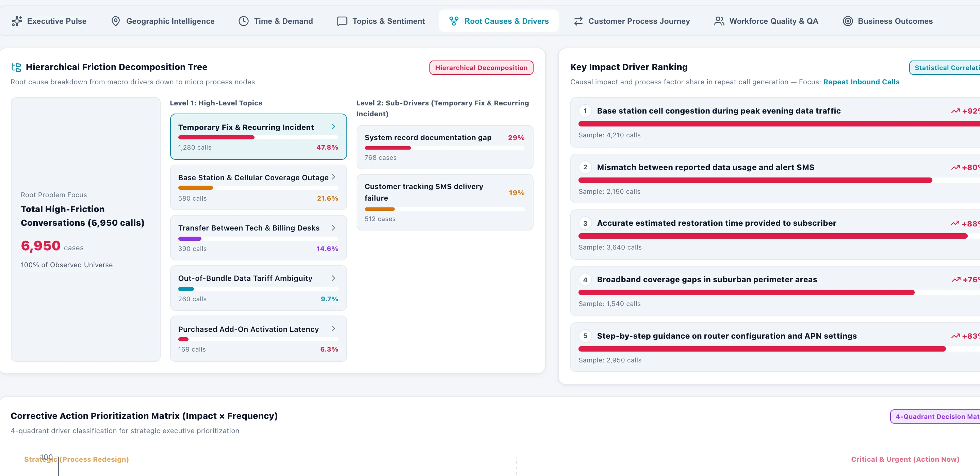Click the Business Outcomes target icon

coord(848,21)
